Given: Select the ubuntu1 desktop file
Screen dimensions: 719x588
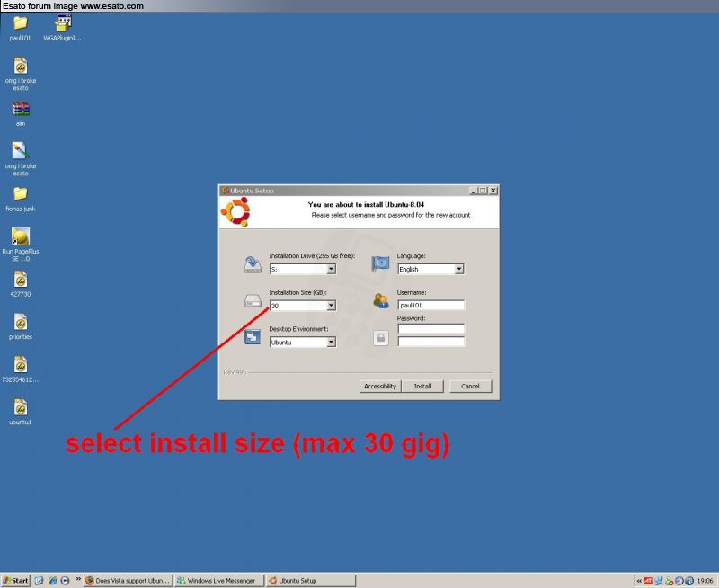Looking at the screenshot, I should tap(21, 412).
